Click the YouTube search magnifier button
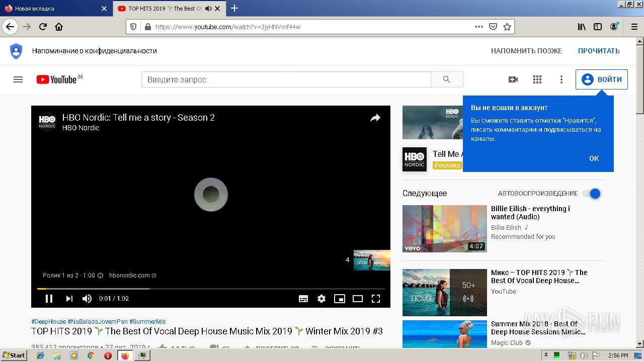The height and width of the screenshot is (362, 644). [x=447, y=79]
